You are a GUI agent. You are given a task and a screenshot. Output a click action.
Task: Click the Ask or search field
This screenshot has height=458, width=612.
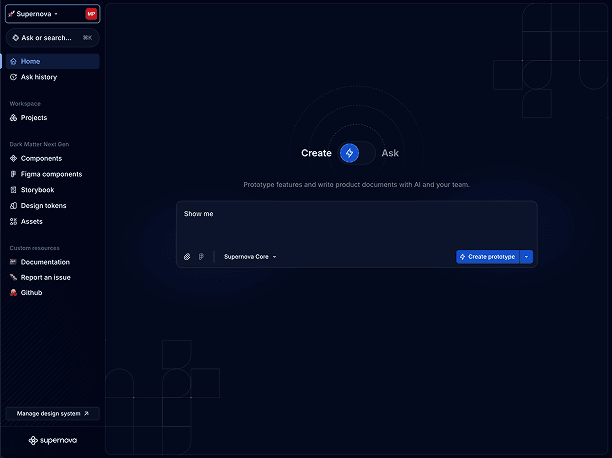coord(46,38)
